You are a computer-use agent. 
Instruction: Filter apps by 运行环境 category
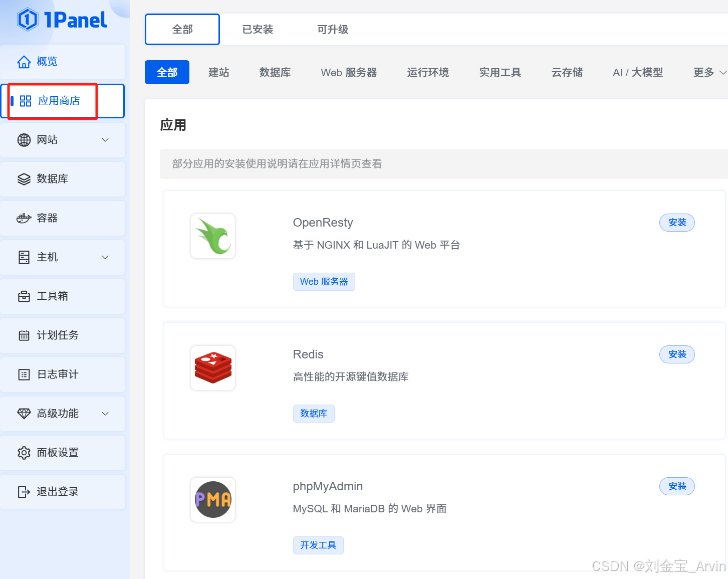(x=428, y=72)
